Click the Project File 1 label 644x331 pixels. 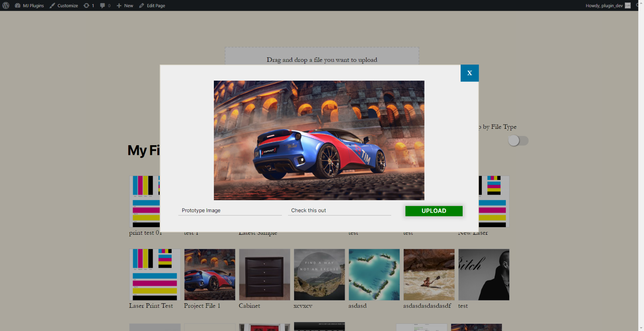202,306
